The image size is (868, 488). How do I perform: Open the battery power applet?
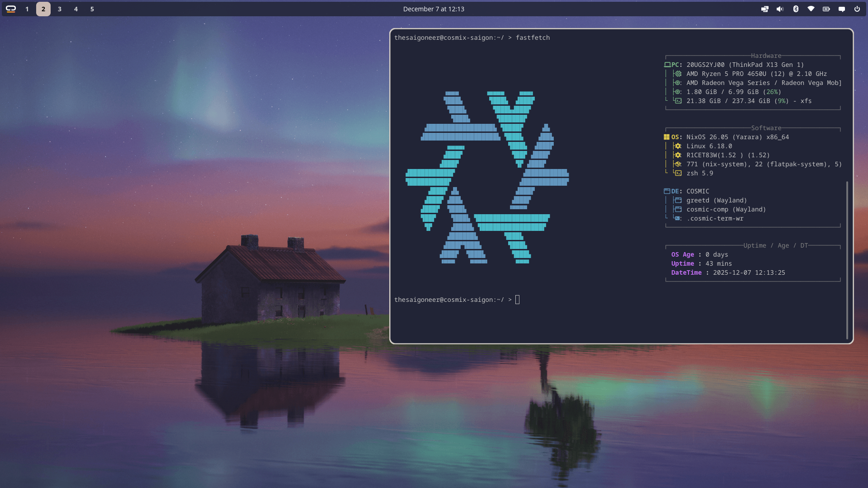tap(826, 9)
